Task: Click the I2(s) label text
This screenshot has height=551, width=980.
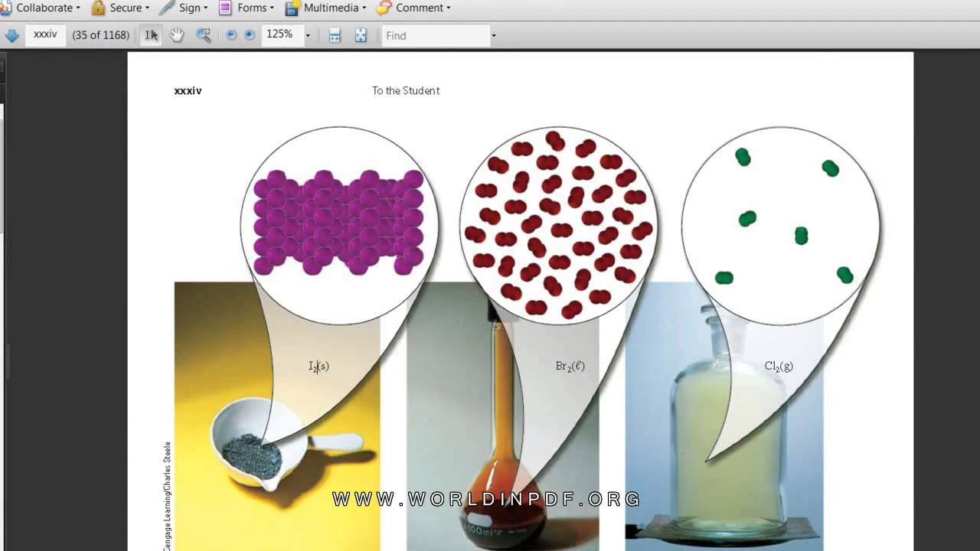Action: pyautogui.click(x=318, y=367)
